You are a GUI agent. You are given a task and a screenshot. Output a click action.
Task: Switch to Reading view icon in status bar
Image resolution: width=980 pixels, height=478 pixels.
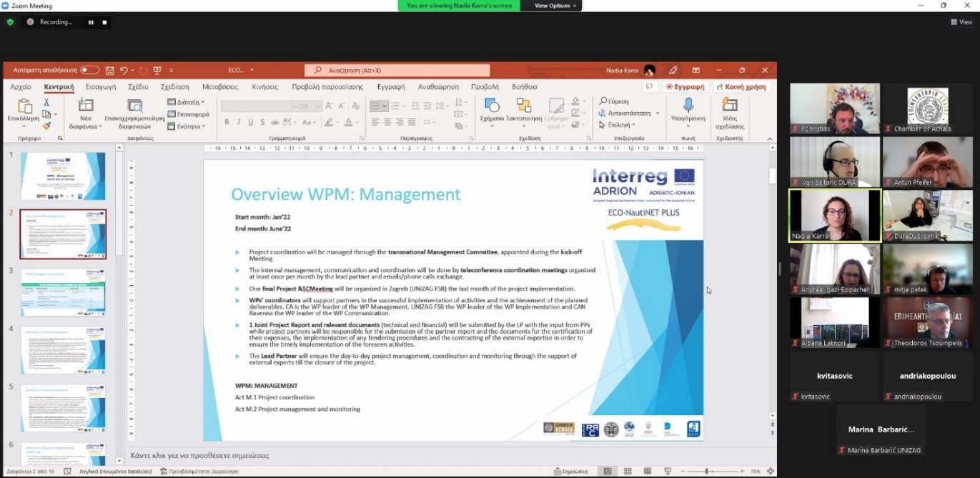click(x=646, y=472)
